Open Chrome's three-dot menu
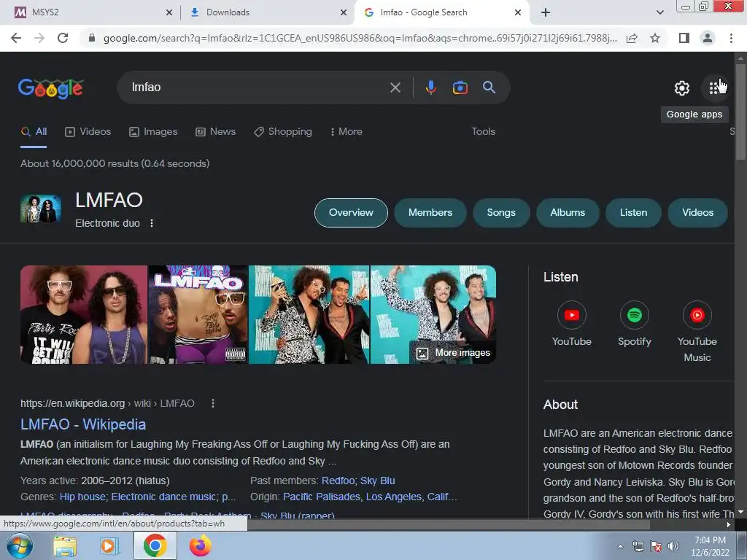Viewport: 747px width, 560px height. click(x=731, y=38)
